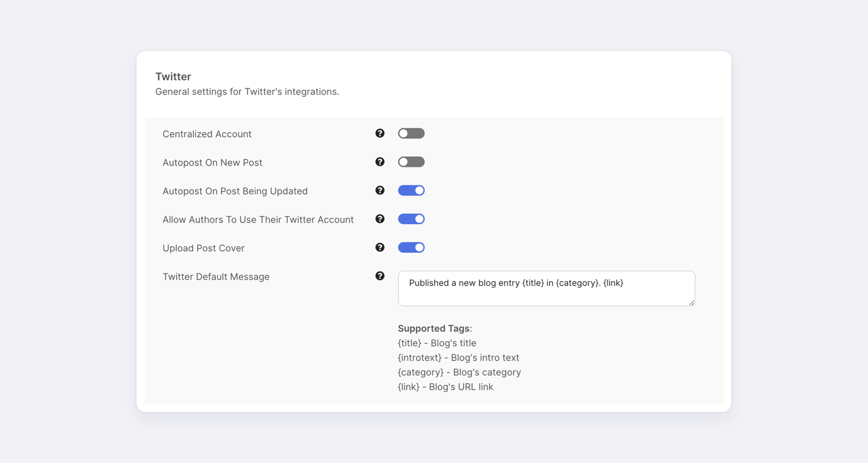
Task: Enable the Centralized Account toggle
Action: 411,134
